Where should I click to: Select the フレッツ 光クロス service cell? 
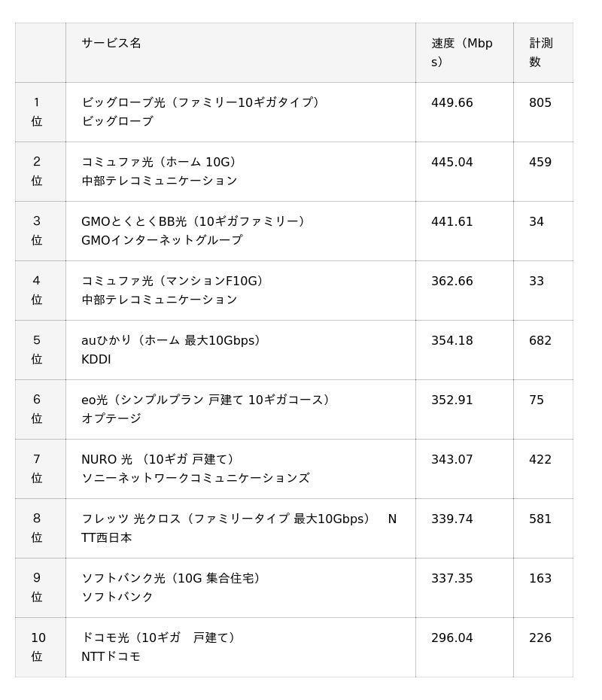(241, 528)
